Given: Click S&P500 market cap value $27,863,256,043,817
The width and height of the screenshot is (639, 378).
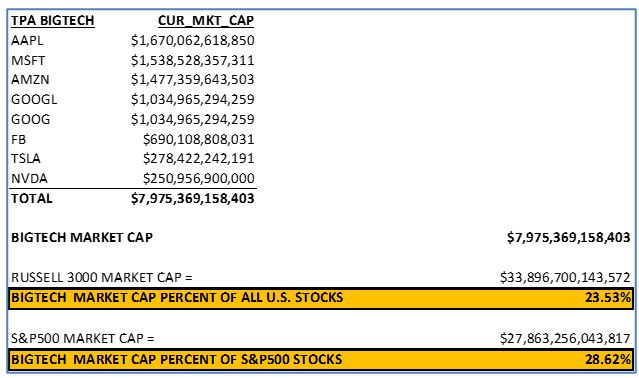Looking at the screenshot, I should [565, 338].
